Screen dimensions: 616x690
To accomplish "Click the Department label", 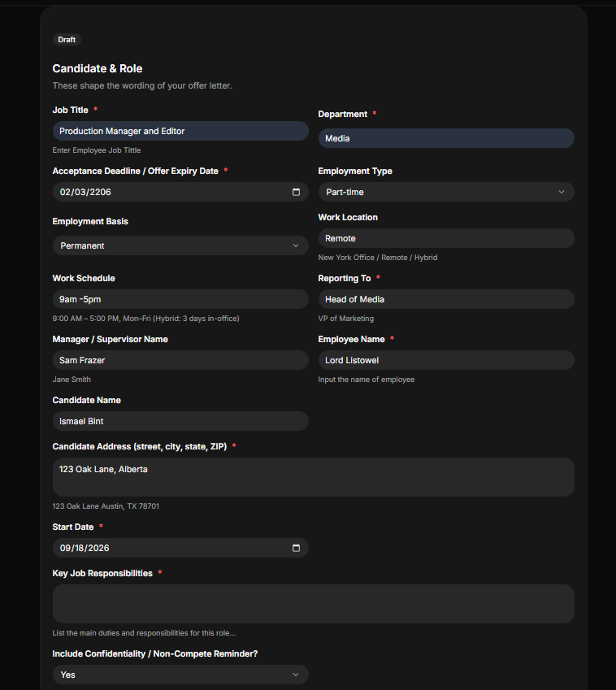I will (x=343, y=114).
